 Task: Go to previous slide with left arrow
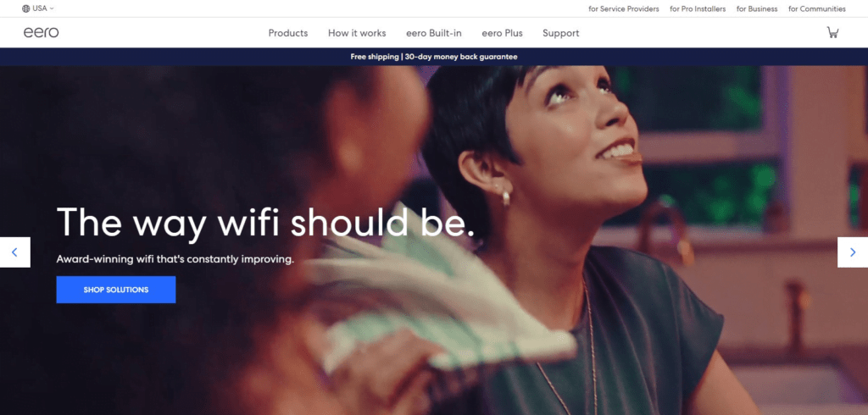click(15, 252)
